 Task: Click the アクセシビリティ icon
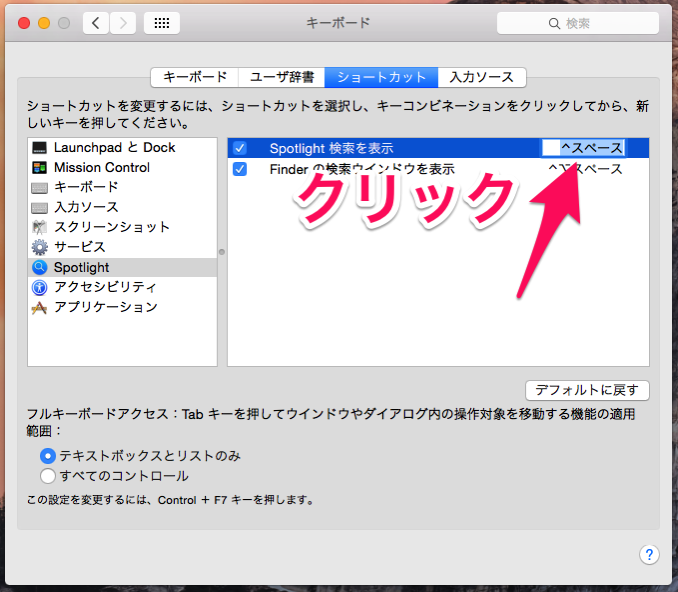tap(39, 288)
